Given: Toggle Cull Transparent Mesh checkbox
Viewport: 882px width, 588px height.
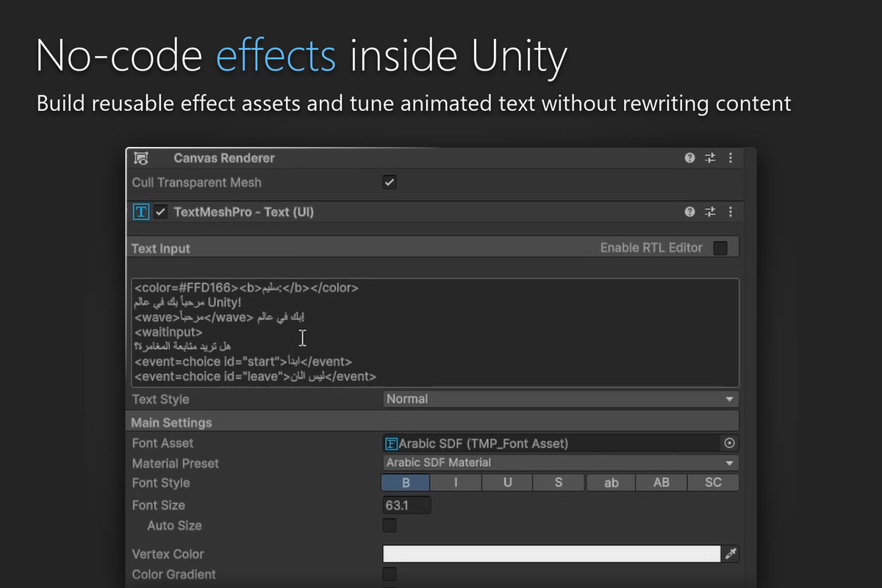Looking at the screenshot, I should (390, 182).
